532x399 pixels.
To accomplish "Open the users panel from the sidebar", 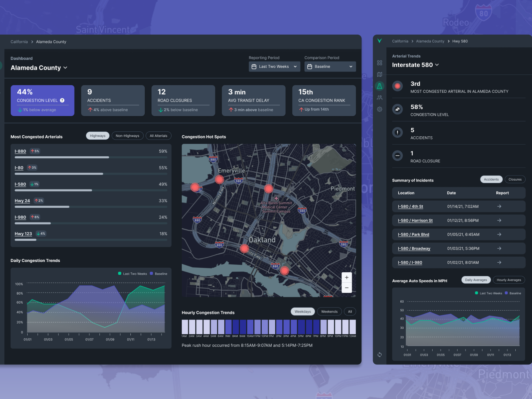I will click(x=380, y=97).
